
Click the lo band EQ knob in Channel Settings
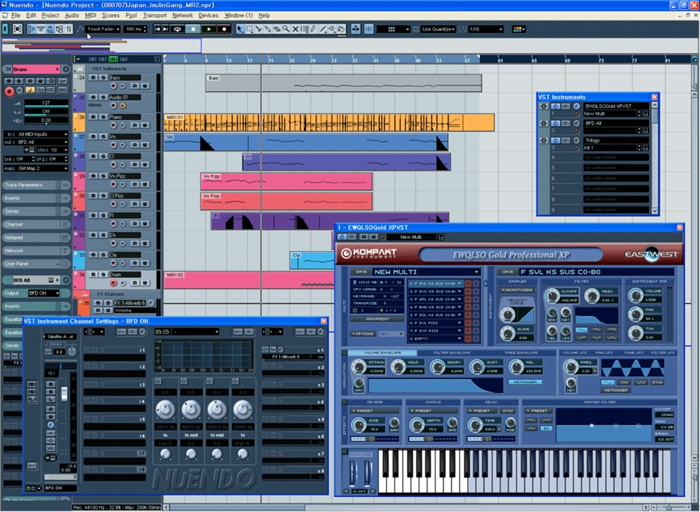(x=165, y=409)
